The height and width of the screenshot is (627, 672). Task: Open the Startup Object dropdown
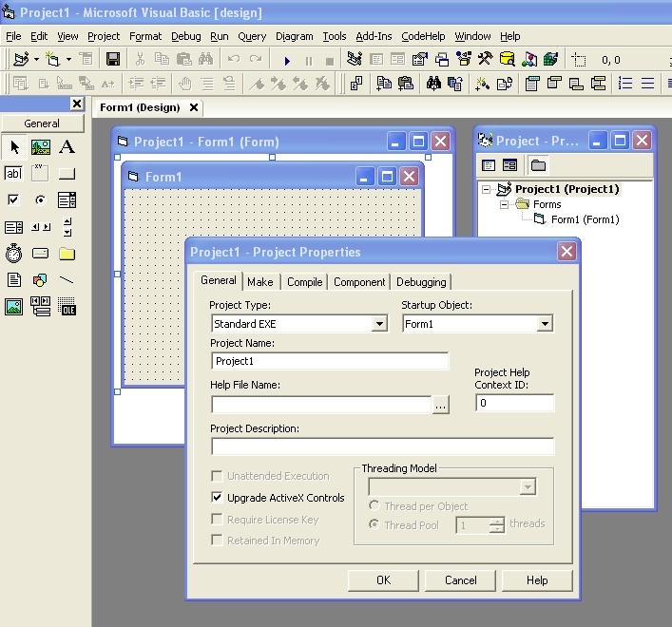pyautogui.click(x=545, y=324)
